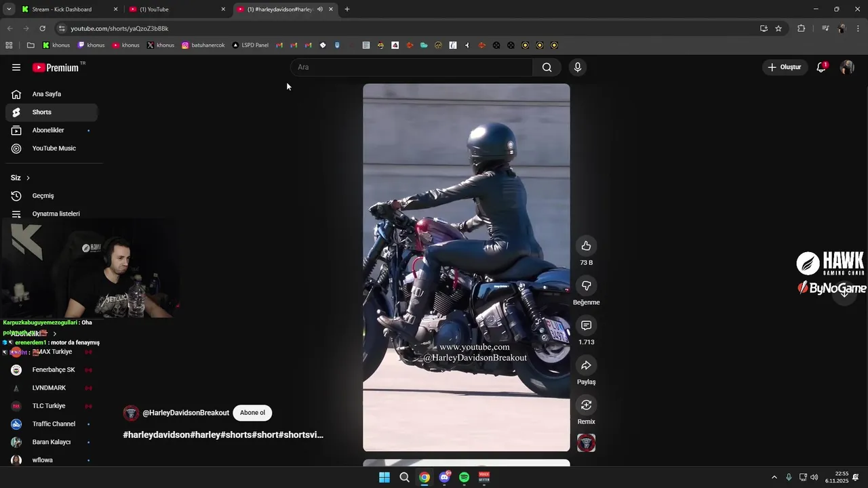868x488 pixels.
Task: Open Spotify from the taskbar
Action: pyautogui.click(x=465, y=477)
